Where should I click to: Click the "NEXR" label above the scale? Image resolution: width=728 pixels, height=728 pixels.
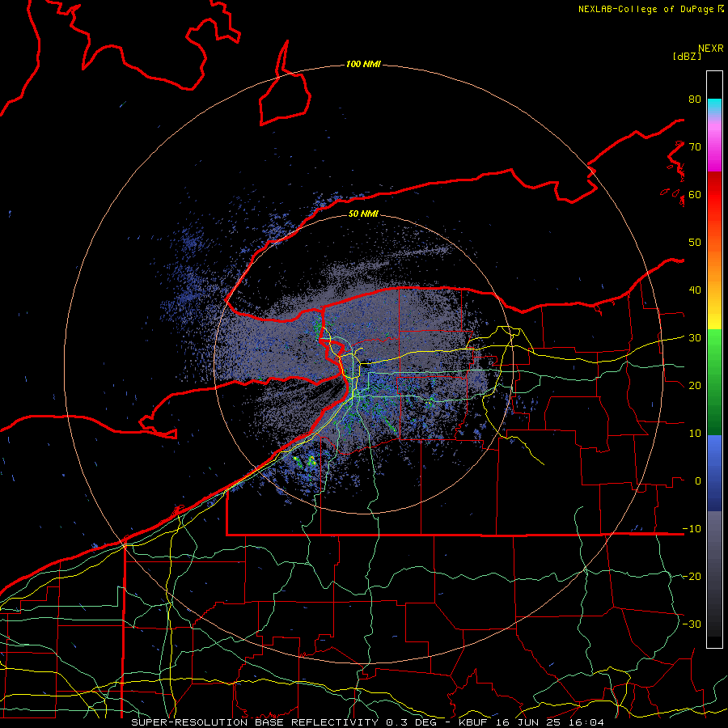coord(711,49)
